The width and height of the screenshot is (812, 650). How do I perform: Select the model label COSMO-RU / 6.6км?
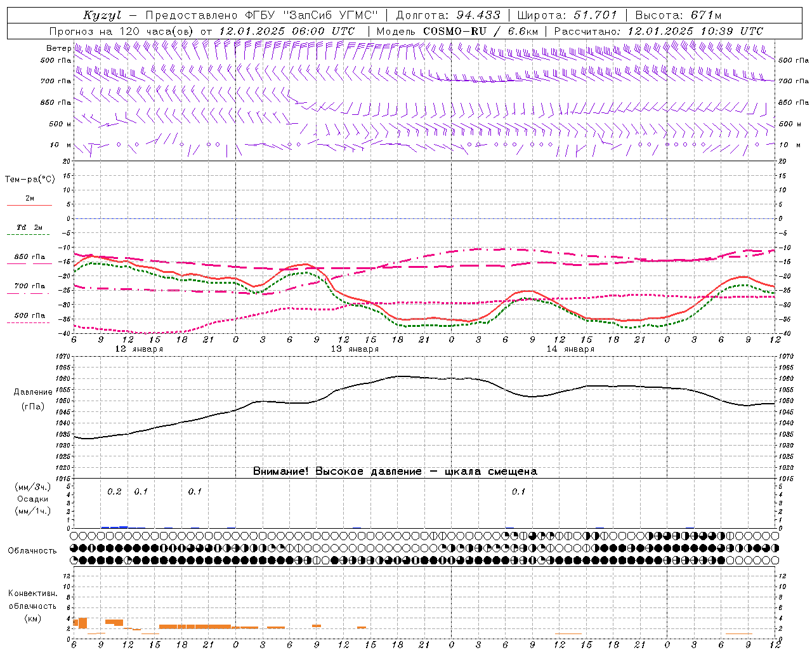(x=480, y=31)
